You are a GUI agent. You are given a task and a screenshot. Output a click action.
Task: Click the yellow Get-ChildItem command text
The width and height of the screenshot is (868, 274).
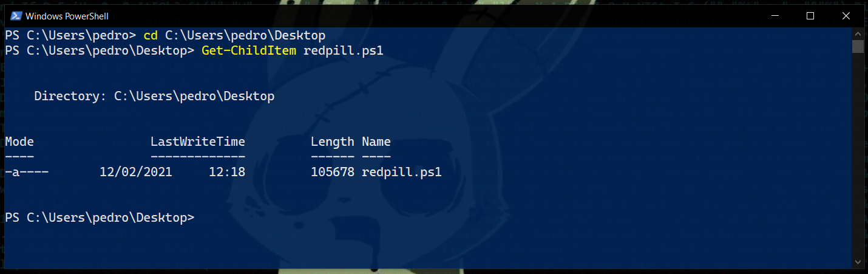[249, 51]
